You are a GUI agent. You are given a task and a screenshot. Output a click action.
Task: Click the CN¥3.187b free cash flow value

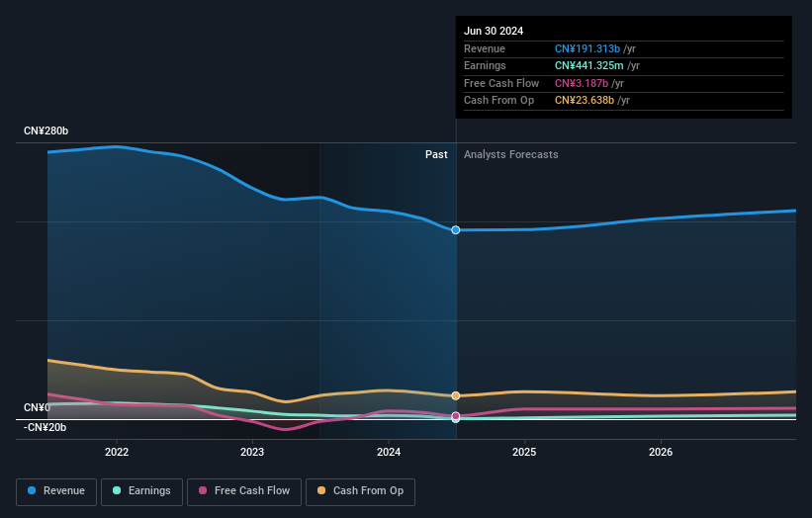[x=582, y=83]
